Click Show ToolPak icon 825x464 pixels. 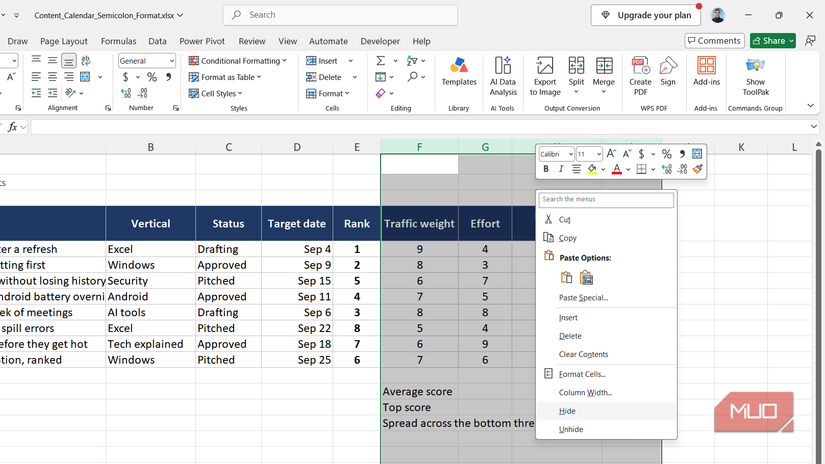coord(756,76)
